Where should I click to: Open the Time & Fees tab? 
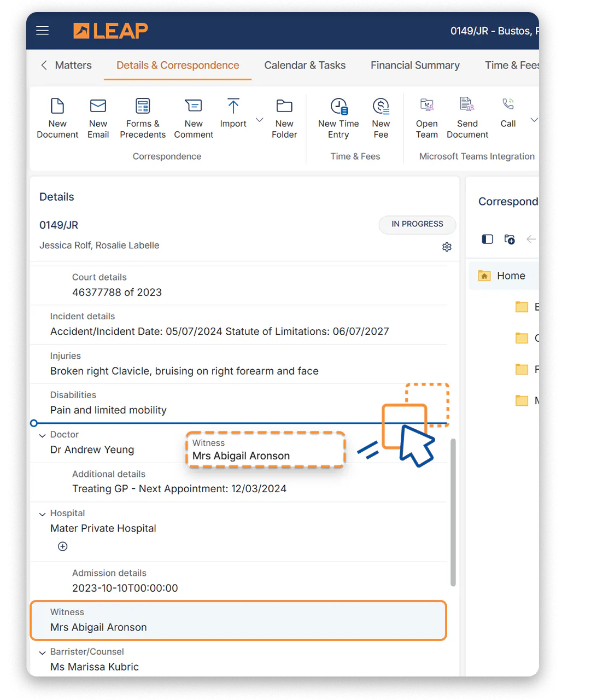[x=512, y=65]
